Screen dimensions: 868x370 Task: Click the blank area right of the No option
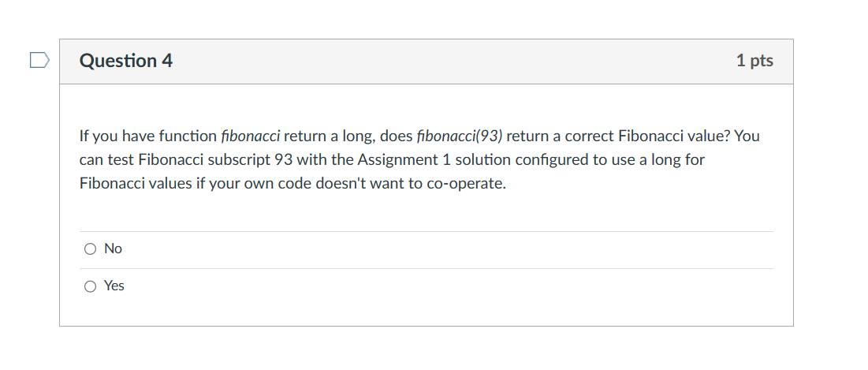441,249
